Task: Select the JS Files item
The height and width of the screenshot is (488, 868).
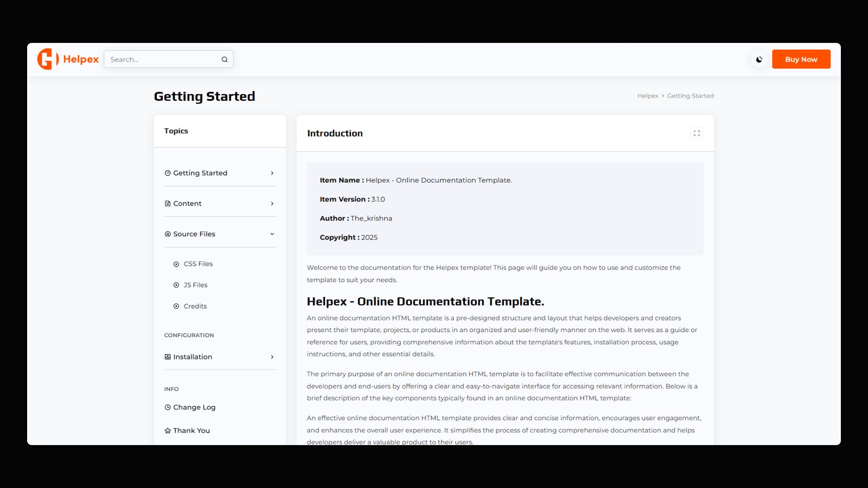Action: [195, 285]
